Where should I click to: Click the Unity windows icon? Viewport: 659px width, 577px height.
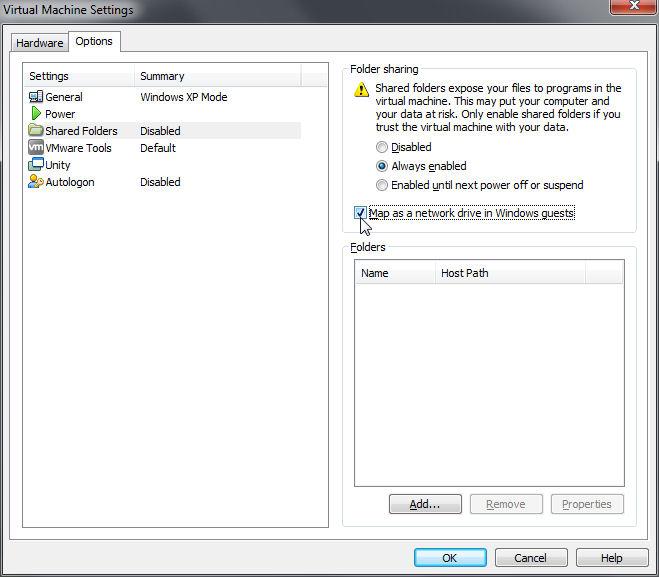tap(36, 165)
